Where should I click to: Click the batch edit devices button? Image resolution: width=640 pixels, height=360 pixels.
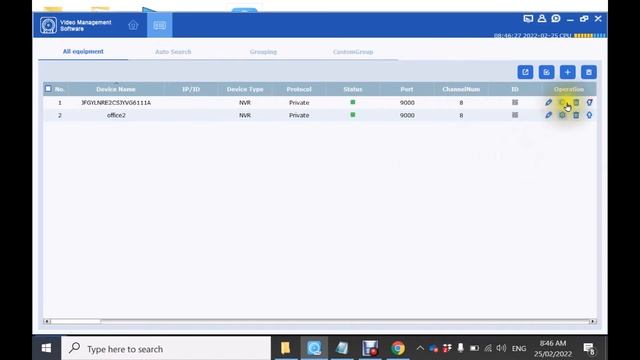click(x=547, y=72)
